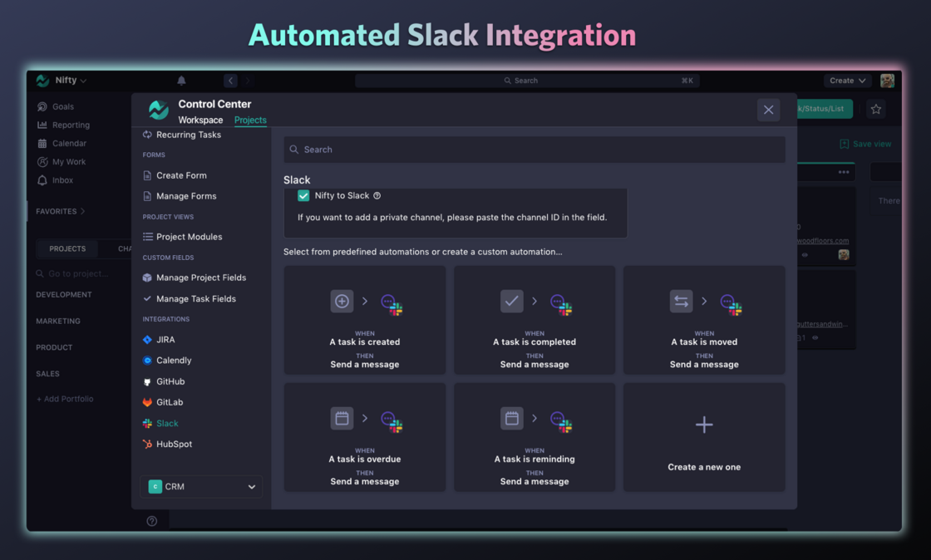Screen dimensions: 931x560
Task: Switch to the Projects tab in Control Center
Action: pos(250,120)
